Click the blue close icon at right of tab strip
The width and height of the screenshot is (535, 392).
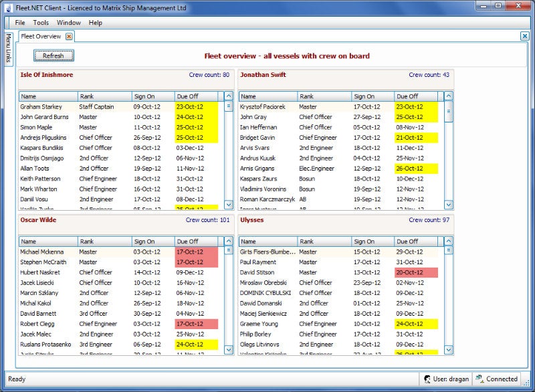click(x=525, y=36)
